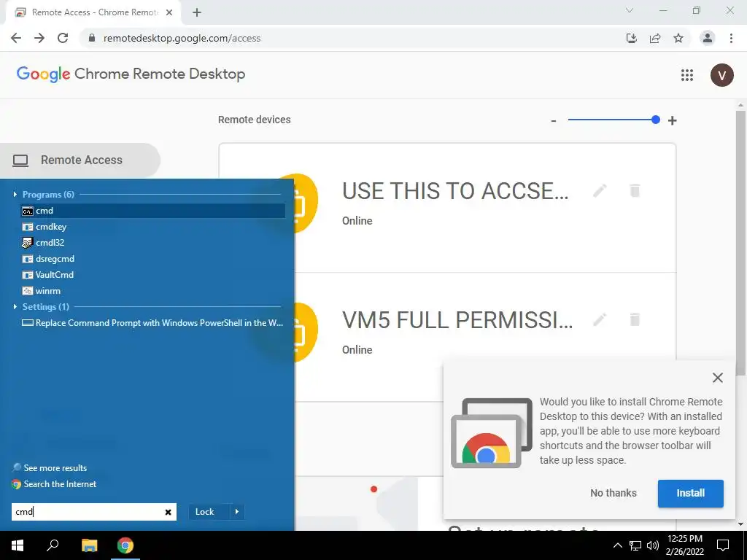
Task: Collapse the Programs (6) group
Action: (x=15, y=194)
